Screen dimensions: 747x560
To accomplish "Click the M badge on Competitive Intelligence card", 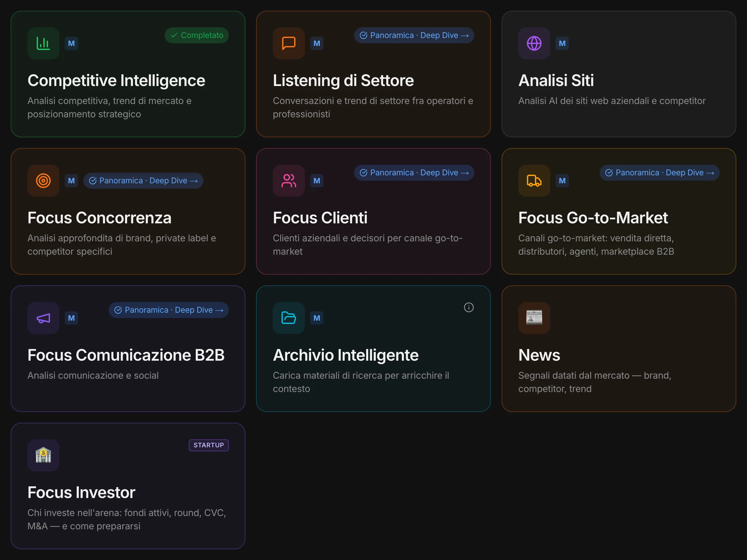I will (x=71, y=43).
